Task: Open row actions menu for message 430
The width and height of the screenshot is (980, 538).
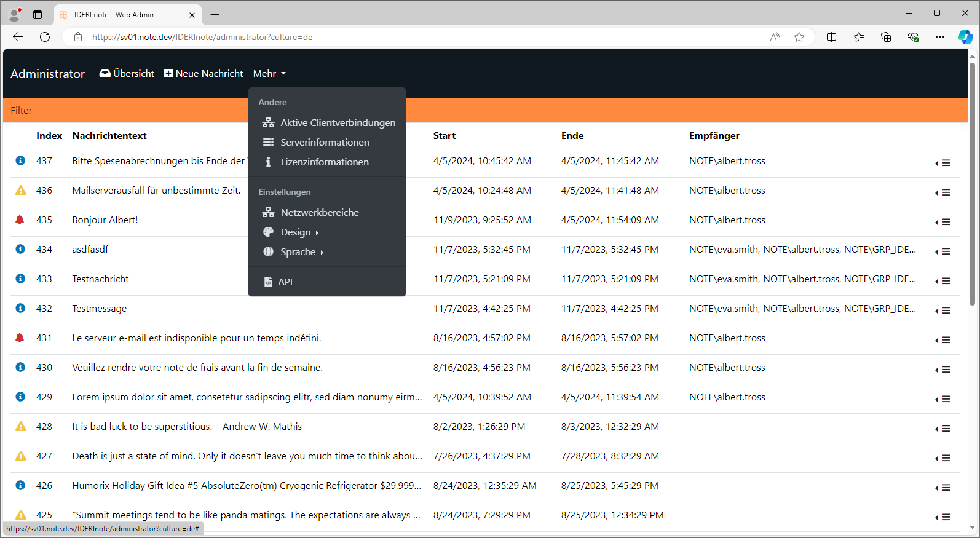Action: coord(943,370)
